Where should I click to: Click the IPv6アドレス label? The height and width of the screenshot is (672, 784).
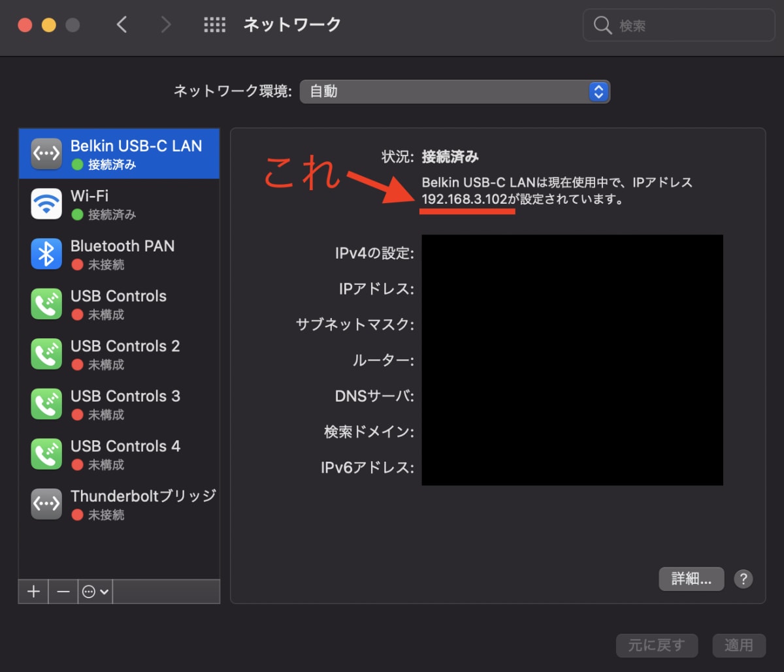coord(367,468)
